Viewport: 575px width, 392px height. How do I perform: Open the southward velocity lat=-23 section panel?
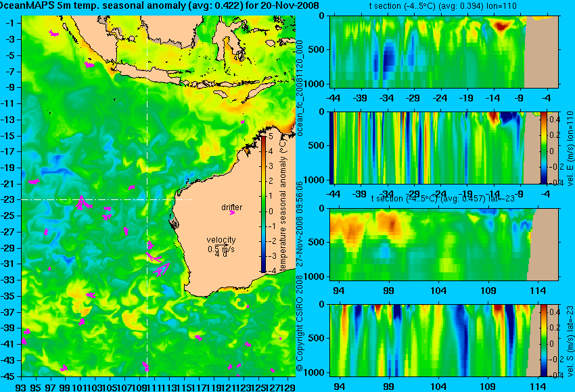[x=444, y=341]
